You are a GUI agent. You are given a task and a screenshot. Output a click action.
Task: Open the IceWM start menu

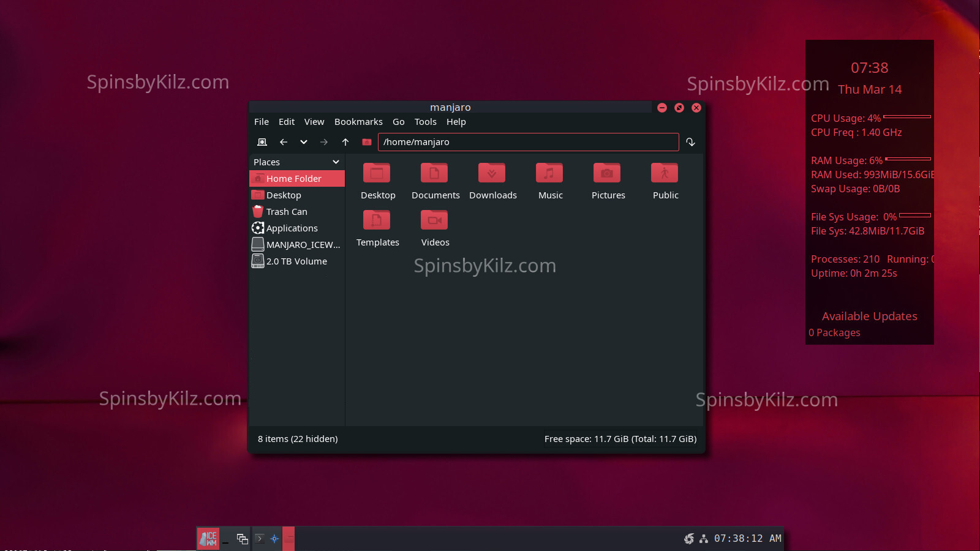click(x=208, y=539)
